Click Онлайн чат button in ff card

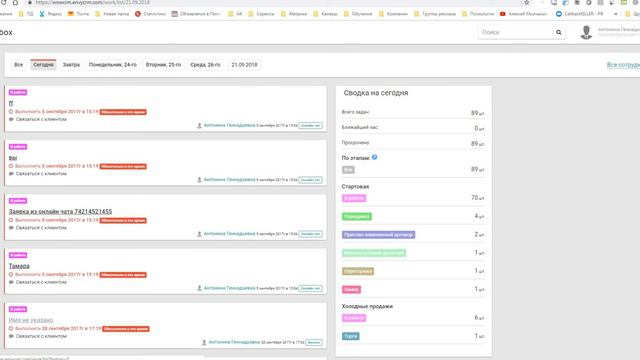tap(310, 125)
